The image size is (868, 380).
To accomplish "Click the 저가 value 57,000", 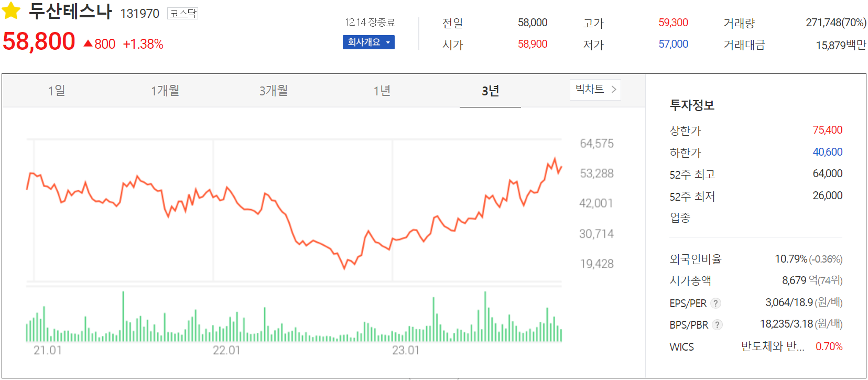I will coord(673,44).
